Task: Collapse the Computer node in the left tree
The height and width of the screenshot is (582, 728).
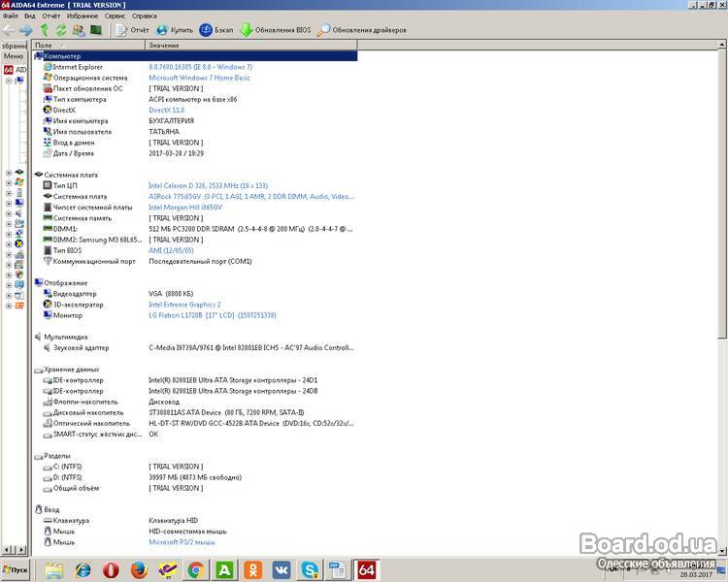Action: (9, 81)
